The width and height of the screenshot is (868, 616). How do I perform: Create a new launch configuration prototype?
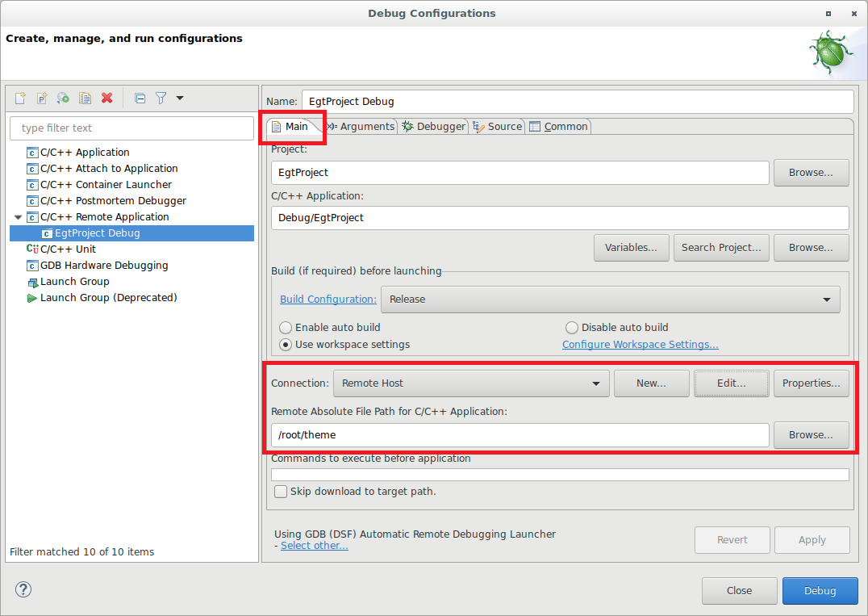tap(42, 98)
